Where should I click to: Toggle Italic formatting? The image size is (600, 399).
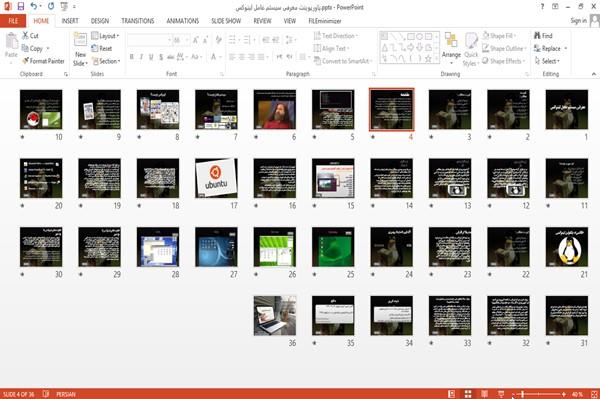click(141, 57)
